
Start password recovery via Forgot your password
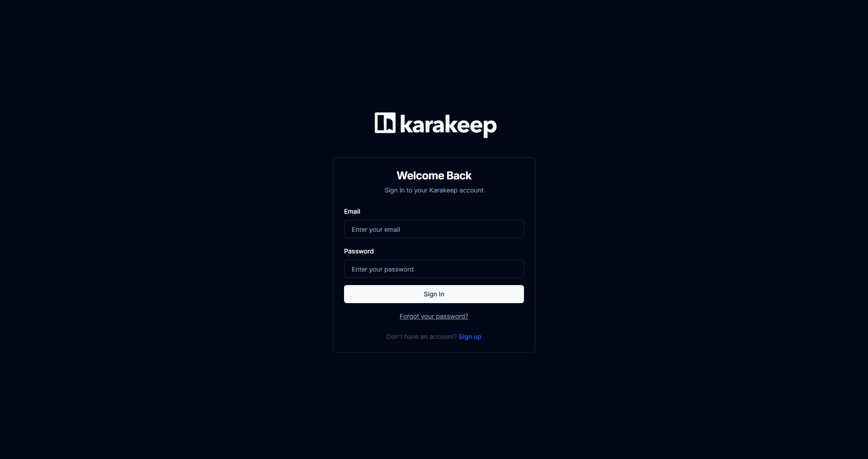[x=434, y=316]
